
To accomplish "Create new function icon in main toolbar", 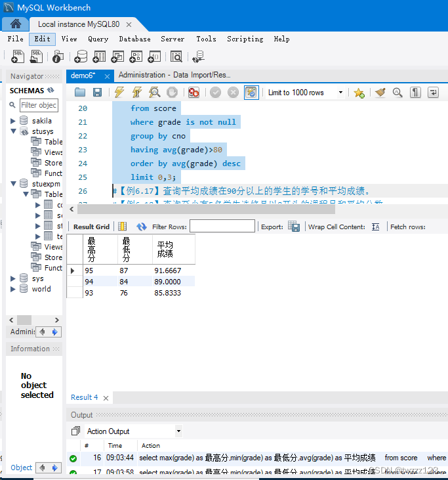I will (x=154, y=56).
